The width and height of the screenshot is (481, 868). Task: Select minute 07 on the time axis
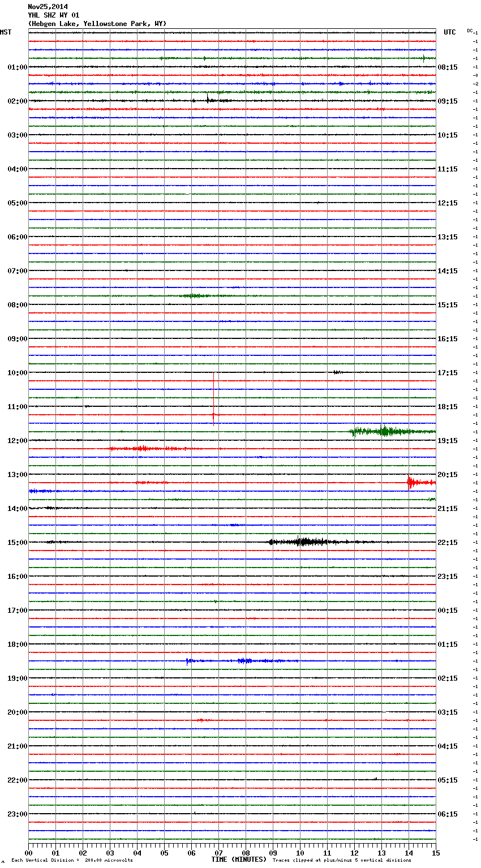[x=218, y=853]
